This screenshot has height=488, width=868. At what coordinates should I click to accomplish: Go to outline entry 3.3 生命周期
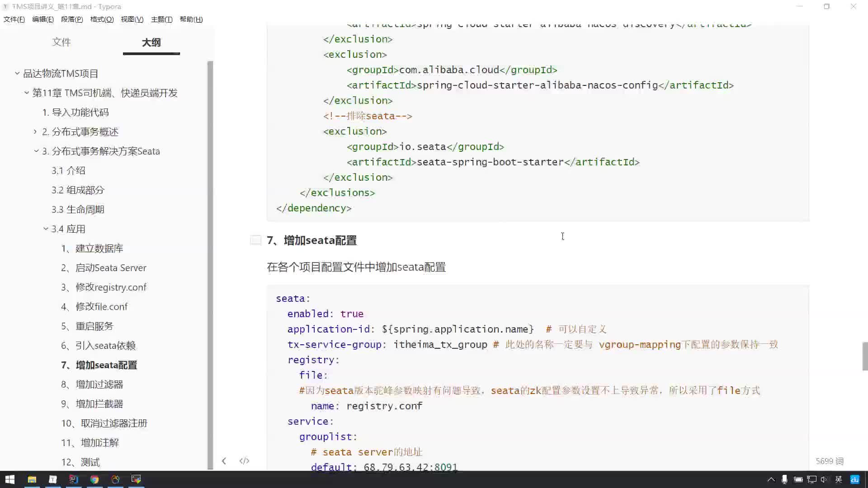pyautogui.click(x=78, y=209)
